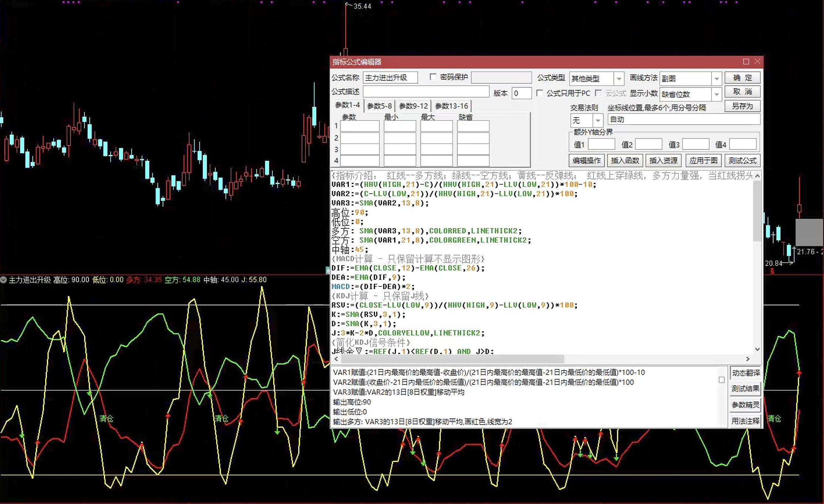This screenshot has width=824, height=504.
Task: Open the 交易法则 trading rule dropdown
Action: click(598, 120)
